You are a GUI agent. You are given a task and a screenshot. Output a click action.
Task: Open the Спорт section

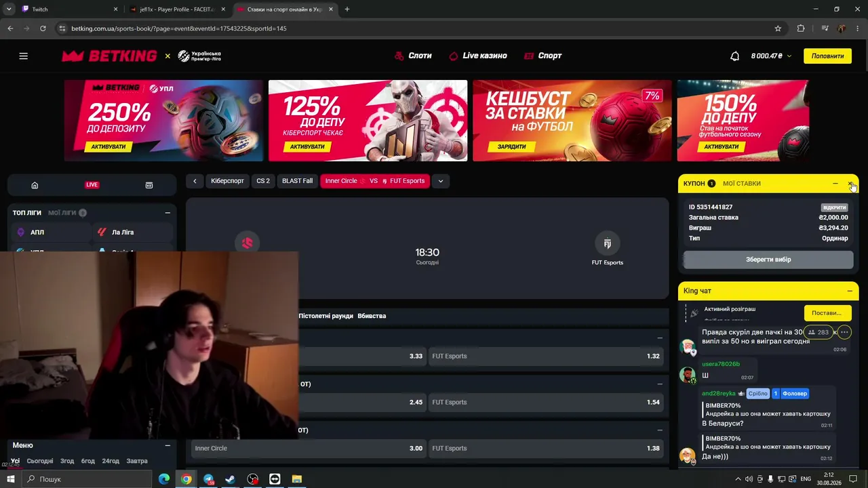tap(543, 56)
